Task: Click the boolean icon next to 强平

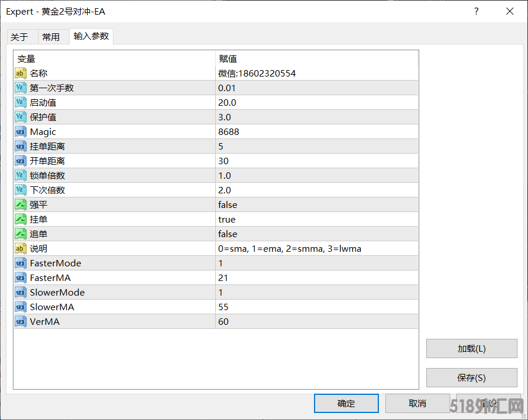Action: 20,204
